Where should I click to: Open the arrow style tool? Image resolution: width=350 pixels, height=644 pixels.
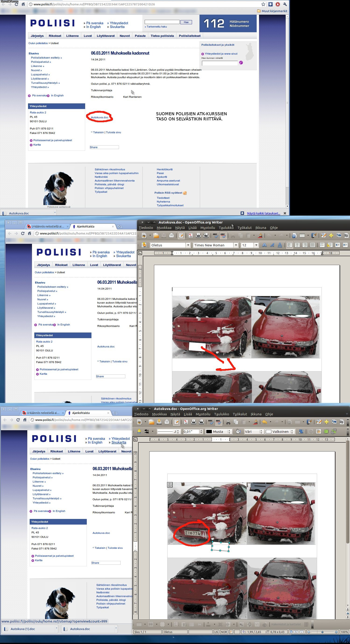point(147,431)
